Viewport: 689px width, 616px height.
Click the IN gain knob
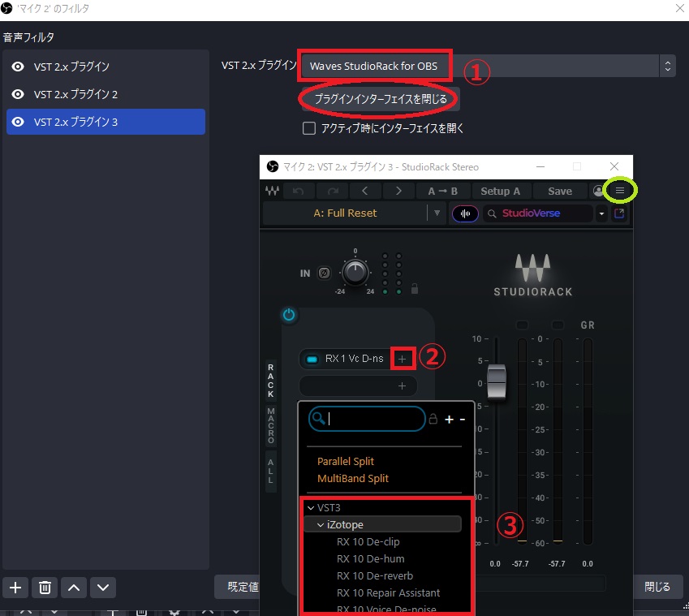355,273
